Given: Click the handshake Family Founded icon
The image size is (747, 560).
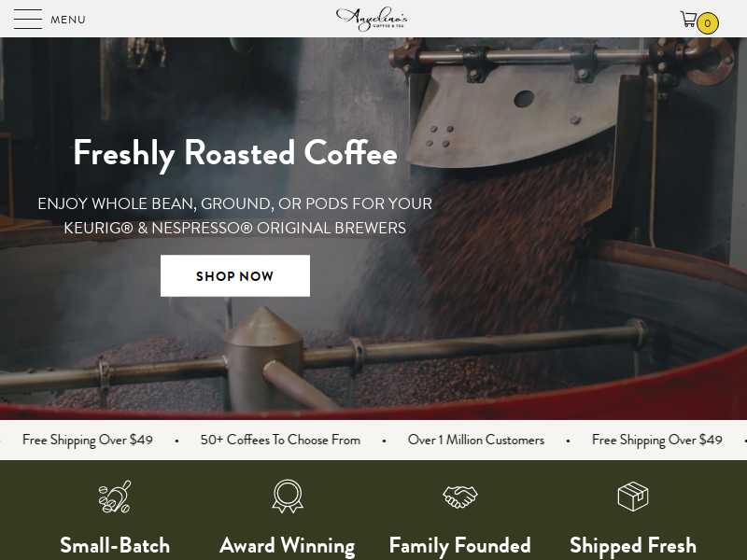Looking at the screenshot, I should point(459,497).
